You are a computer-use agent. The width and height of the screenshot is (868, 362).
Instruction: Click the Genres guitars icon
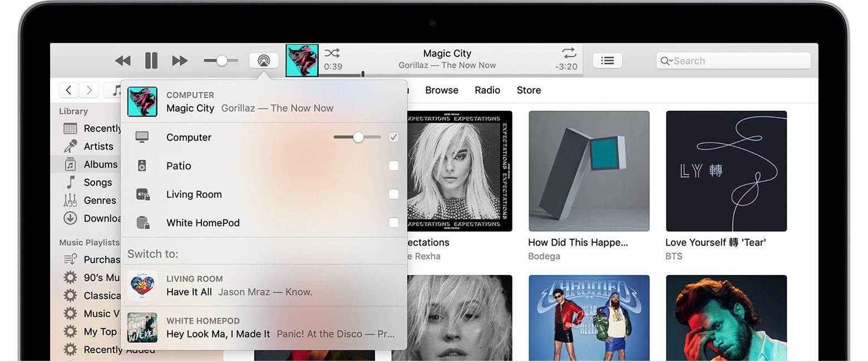click(x=70, y=200)
